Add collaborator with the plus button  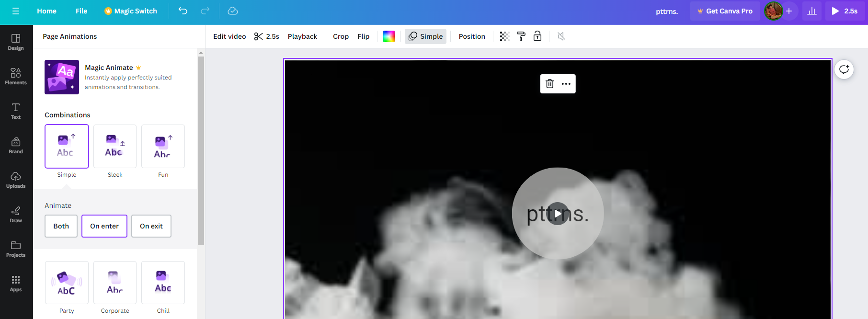(789, 11)
